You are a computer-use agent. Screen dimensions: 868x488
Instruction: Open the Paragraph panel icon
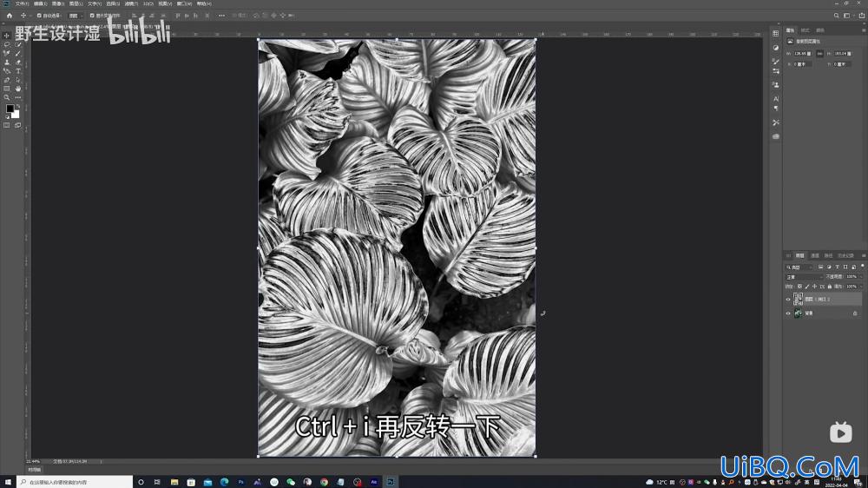(775, 109)
